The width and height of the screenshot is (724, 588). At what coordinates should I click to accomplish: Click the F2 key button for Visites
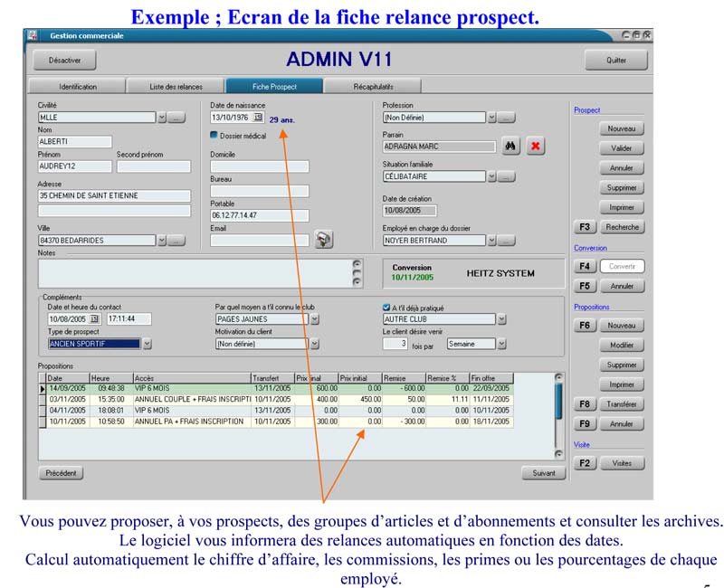(x=585, y=463)
